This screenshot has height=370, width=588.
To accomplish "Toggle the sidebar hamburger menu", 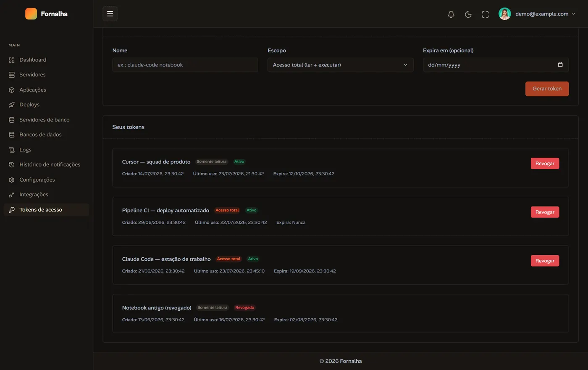I will [110, 14].
